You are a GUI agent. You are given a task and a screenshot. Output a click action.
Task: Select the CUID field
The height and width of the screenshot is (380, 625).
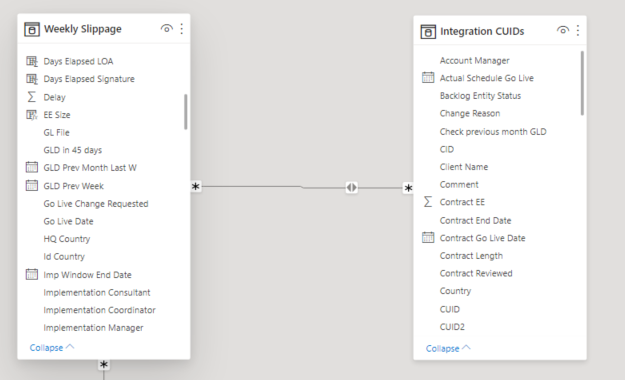450,309
